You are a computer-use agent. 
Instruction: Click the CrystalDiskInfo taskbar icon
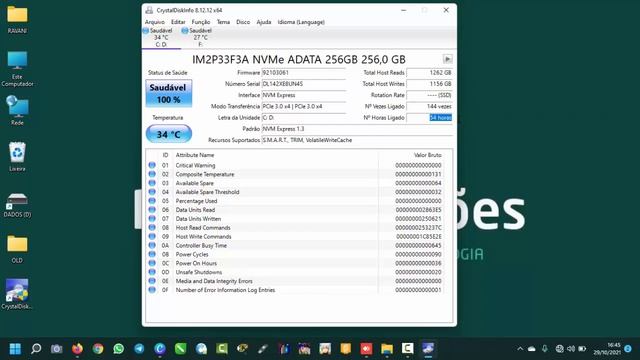click(428, 349)
